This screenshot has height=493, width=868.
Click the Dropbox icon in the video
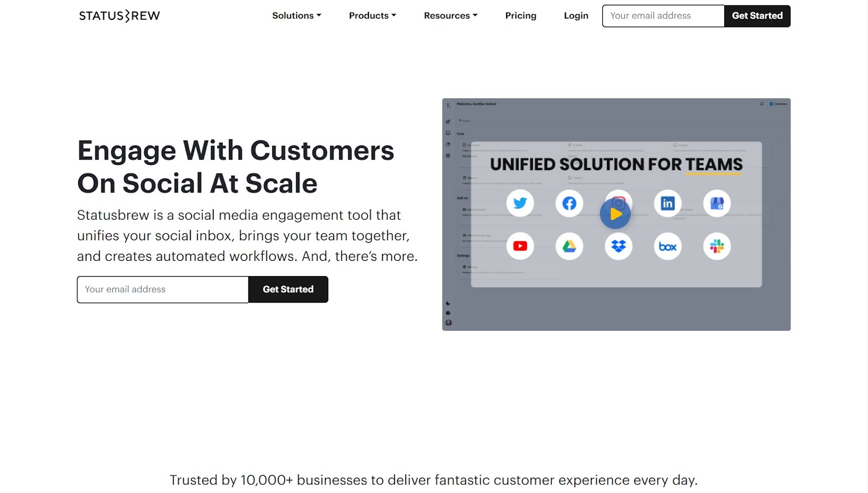pyautogui.click(x=618, y=246)
